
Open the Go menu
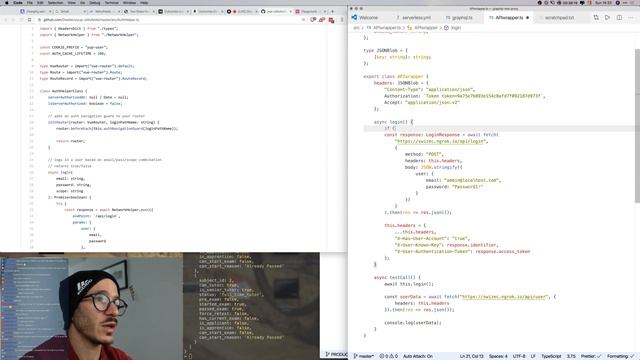pyautogui.click(x=83, y=2)
